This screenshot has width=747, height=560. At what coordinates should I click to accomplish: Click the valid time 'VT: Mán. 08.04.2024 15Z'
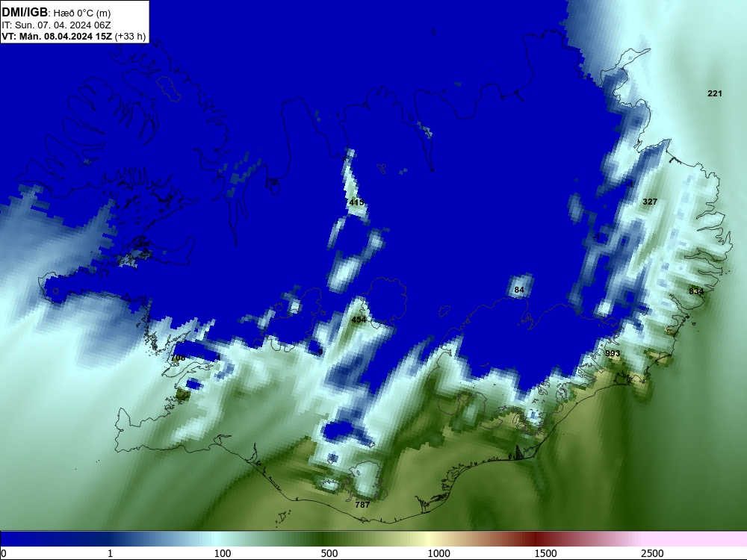tap(57, 37)
